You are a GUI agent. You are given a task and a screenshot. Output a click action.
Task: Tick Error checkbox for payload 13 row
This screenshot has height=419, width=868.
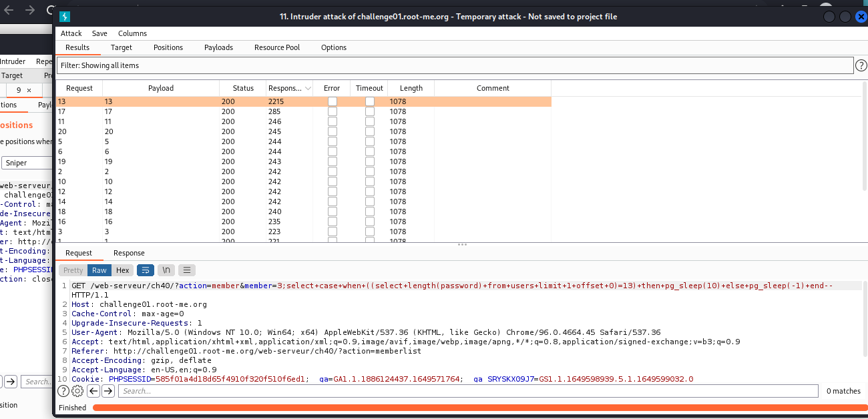coord(332,101)
